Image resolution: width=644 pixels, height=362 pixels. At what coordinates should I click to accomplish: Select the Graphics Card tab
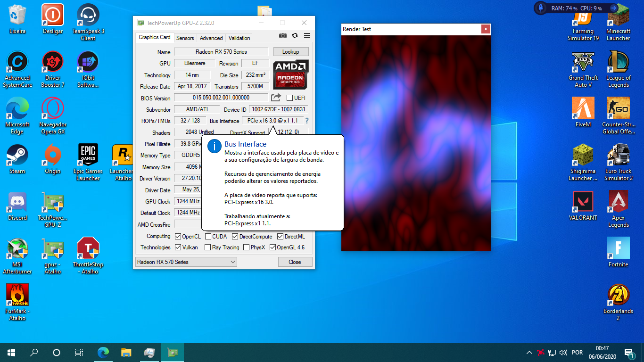pyautogui.click(x=155, y=37)
